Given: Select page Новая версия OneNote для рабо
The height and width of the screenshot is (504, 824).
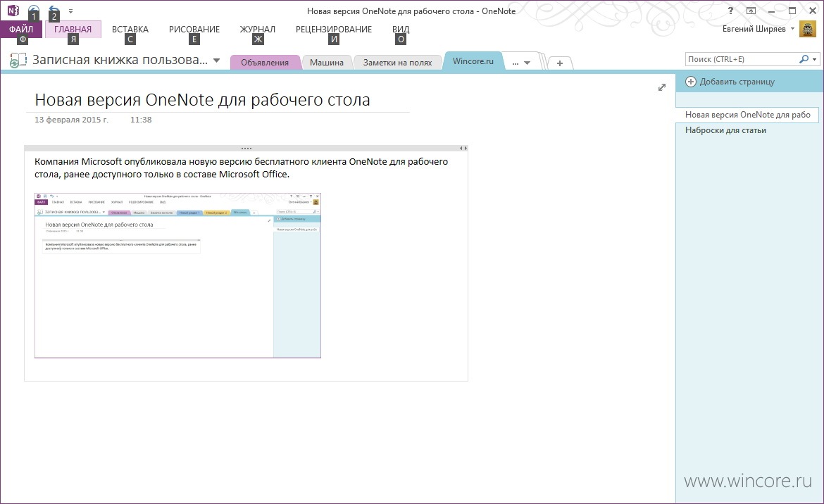Looking at the screenshot, I should click(x=747, y=115).
